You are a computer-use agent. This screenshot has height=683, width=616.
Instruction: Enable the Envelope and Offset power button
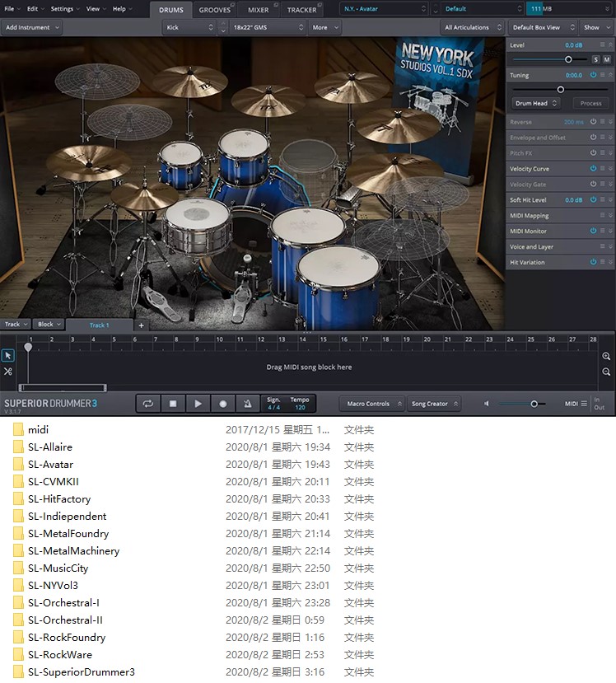(x=594, y=138)
